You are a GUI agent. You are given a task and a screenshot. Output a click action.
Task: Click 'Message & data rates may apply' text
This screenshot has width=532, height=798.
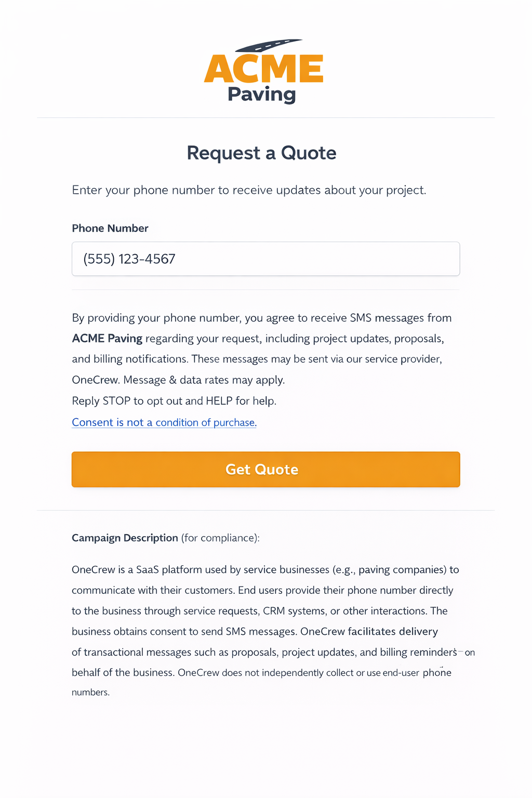pos(203,380)
